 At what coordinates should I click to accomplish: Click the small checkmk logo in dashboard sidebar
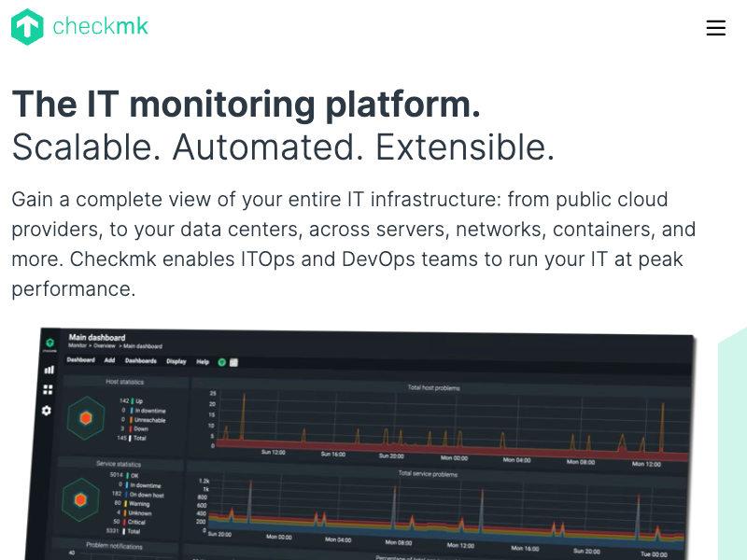click(49, 343)
